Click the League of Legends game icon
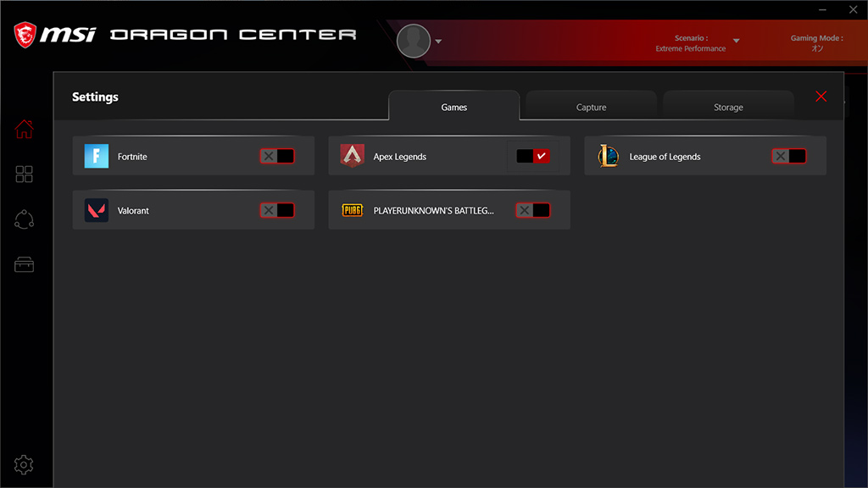This screenshot has width=868, height=488. (x=608, y=156)
